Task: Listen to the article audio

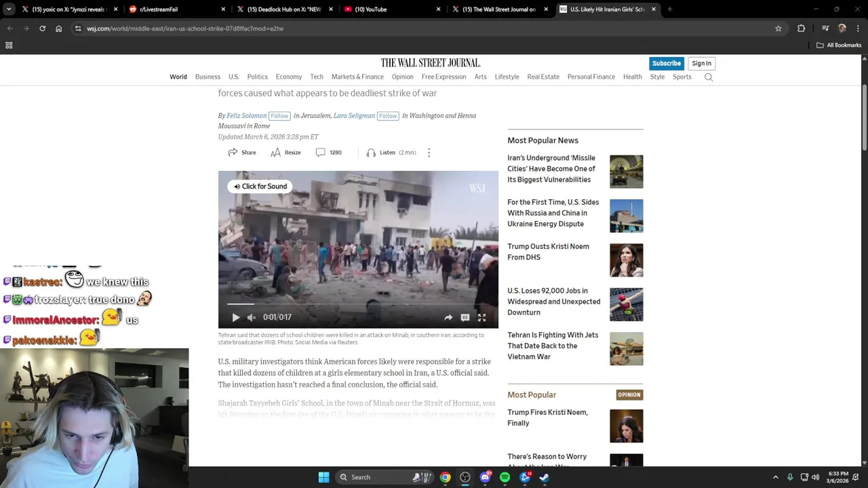Action: click(x=391, y=152)
